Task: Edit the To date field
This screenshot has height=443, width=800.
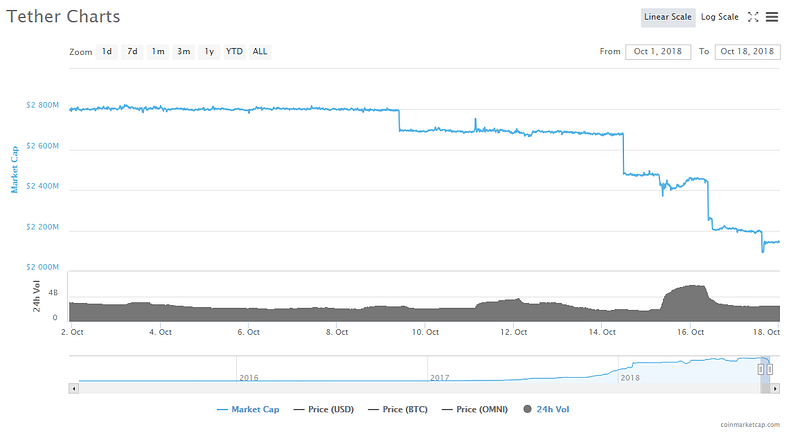Action: 747,52
